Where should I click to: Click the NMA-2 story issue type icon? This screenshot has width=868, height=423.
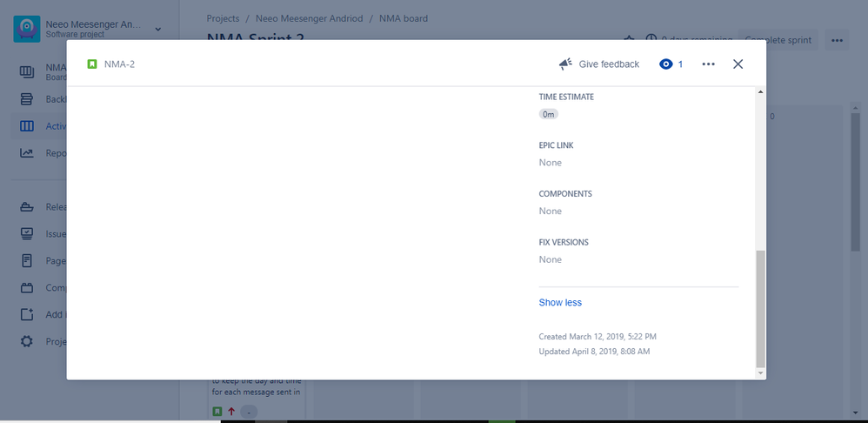[x=92, y=64]
